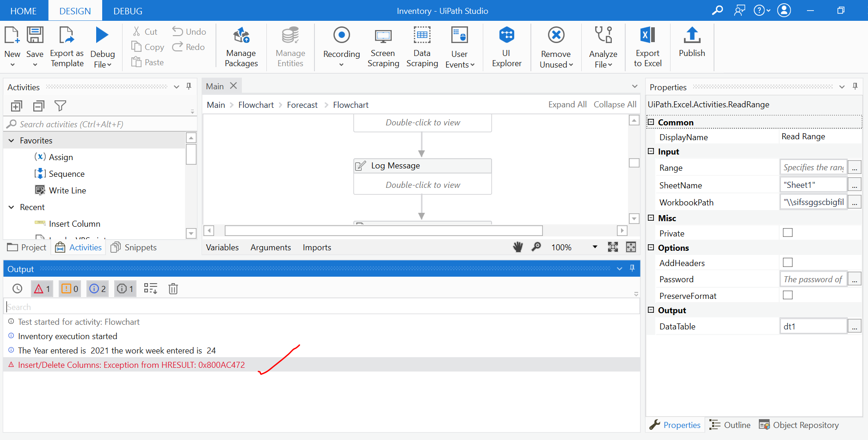Run Debug File with the play icon
Screen dimensions: 868x440
pyautogui.click(x=102, y=35)
